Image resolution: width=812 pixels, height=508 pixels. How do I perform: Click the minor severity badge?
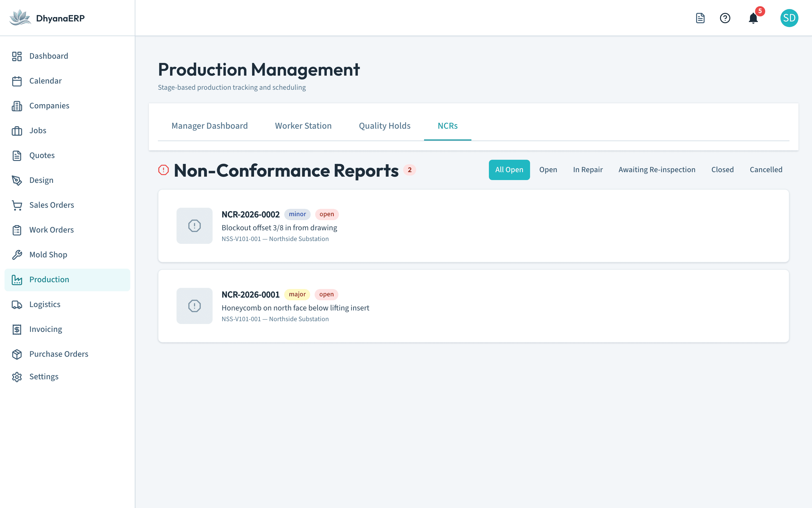click(x=297, y=214)
